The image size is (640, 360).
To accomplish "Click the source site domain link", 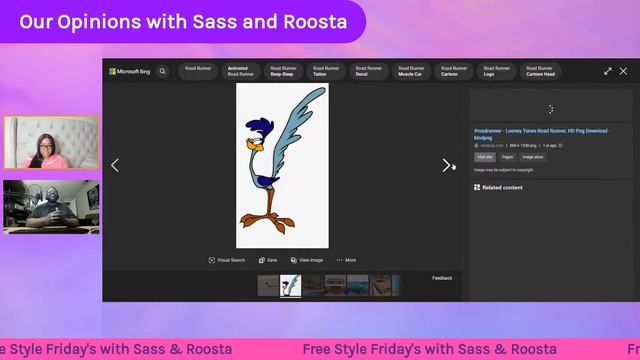I will 491,145.
